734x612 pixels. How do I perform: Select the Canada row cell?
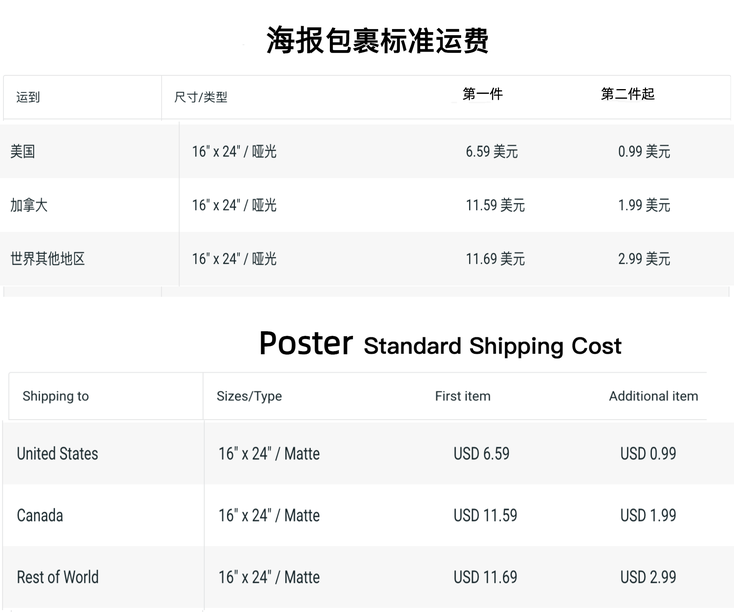pos(40,515)
